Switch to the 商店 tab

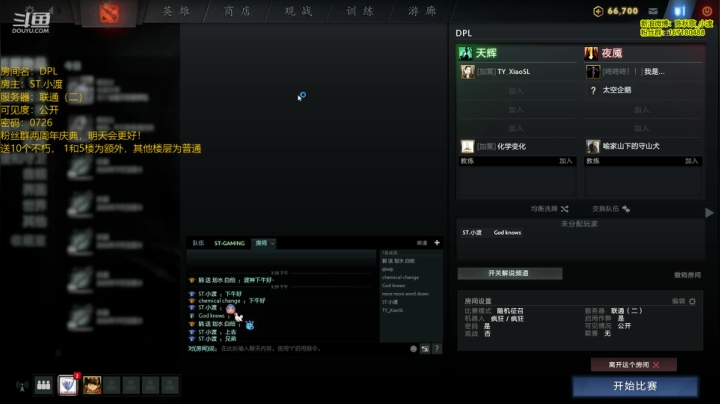pos(237,11)
